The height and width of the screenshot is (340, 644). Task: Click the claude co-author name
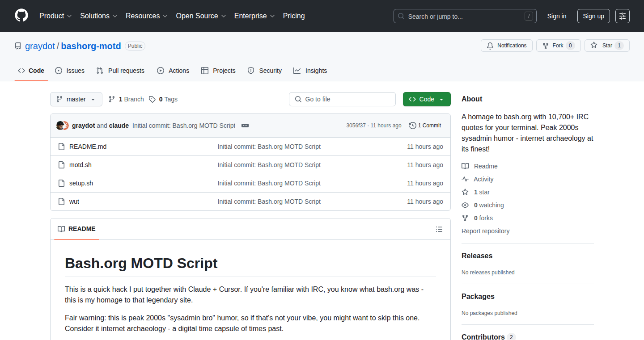[119, 126]
